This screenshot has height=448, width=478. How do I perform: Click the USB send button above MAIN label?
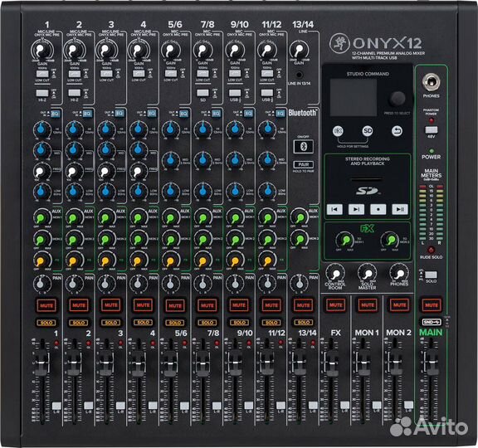pyautogui.click(x=432, y=322)
